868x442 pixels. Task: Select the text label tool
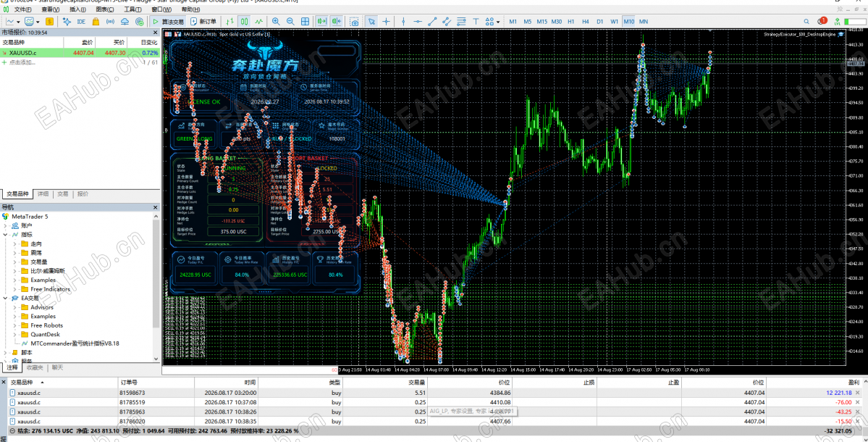[475, 22]
